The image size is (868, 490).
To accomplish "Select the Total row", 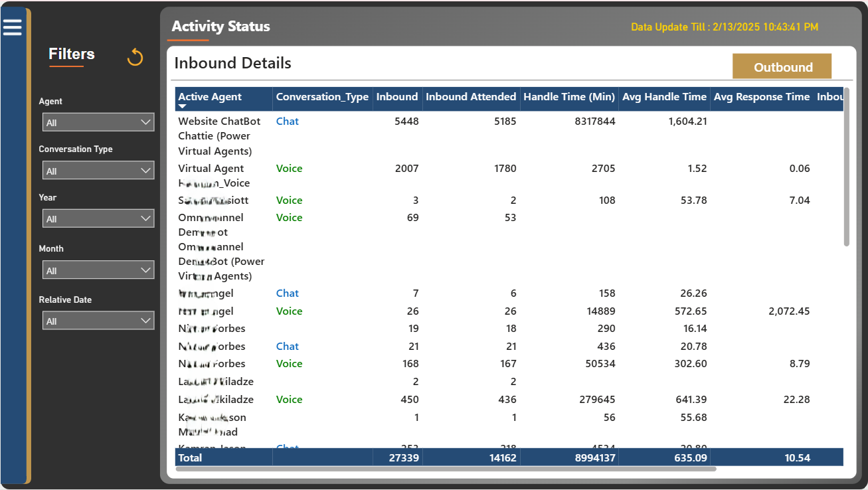I will tap(509, 457).
